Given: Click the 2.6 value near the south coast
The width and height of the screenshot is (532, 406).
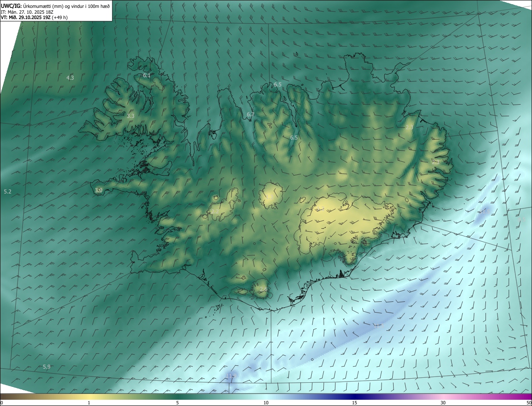Looking at the screenshot, I should point(264,289).
